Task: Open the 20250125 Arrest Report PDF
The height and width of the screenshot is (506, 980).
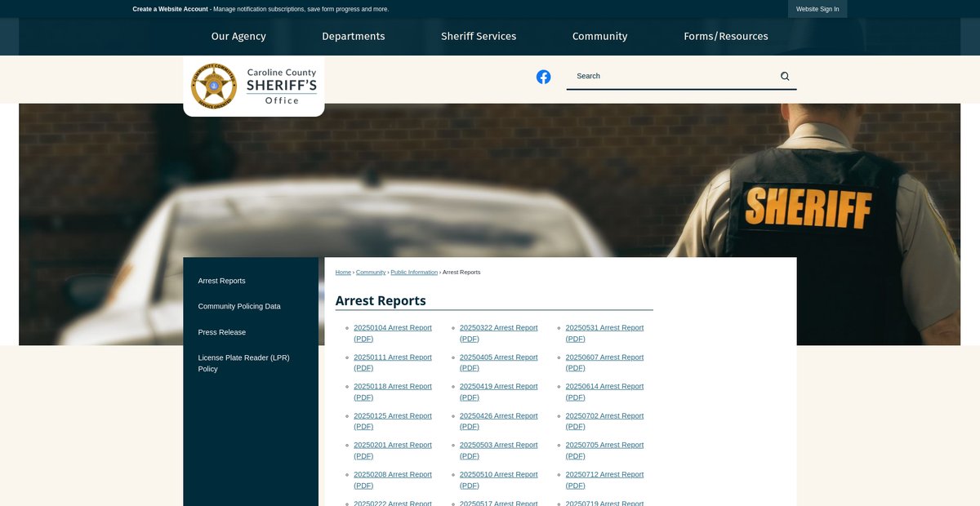Action: coord(393,421)
